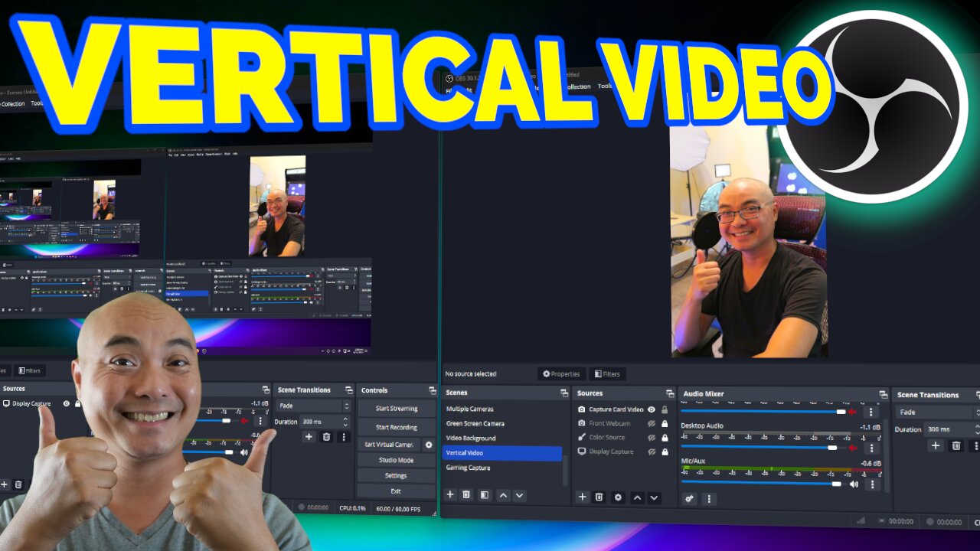
Task: Adjust Duration 300 ms field in right window
Action: point(952,429)
